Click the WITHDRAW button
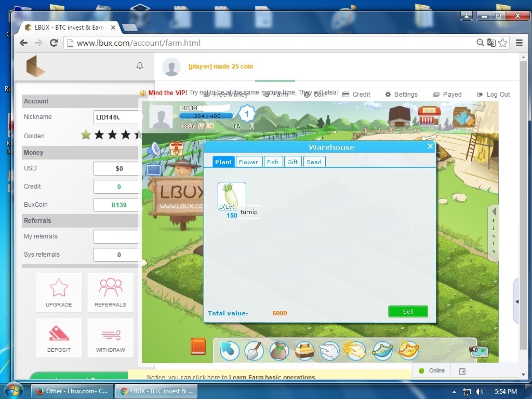The height and width of the screenshot is (399, 532). click(110, 338)
